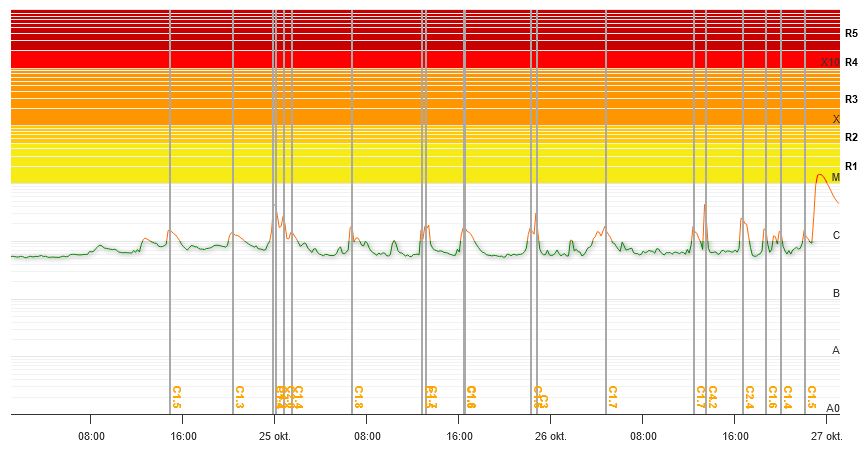The width and height of the screenshot is (865, 453).
Task: Click the R3 level label
Action: pyautogui.click(x=851, y=99)
